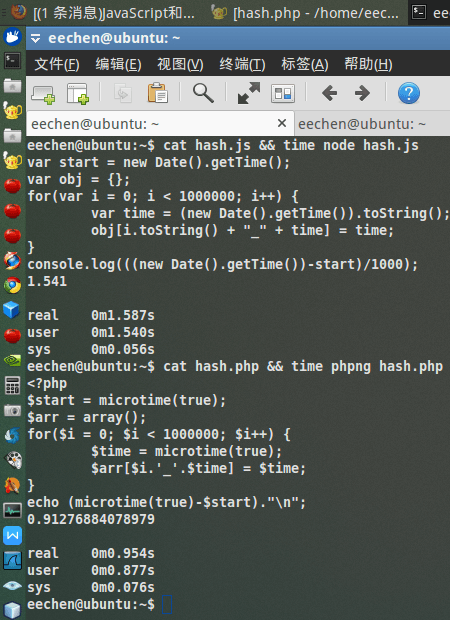450x620 pixels.
Task: Click the 'user 0m0.877s' line
Action: point(91,570)
